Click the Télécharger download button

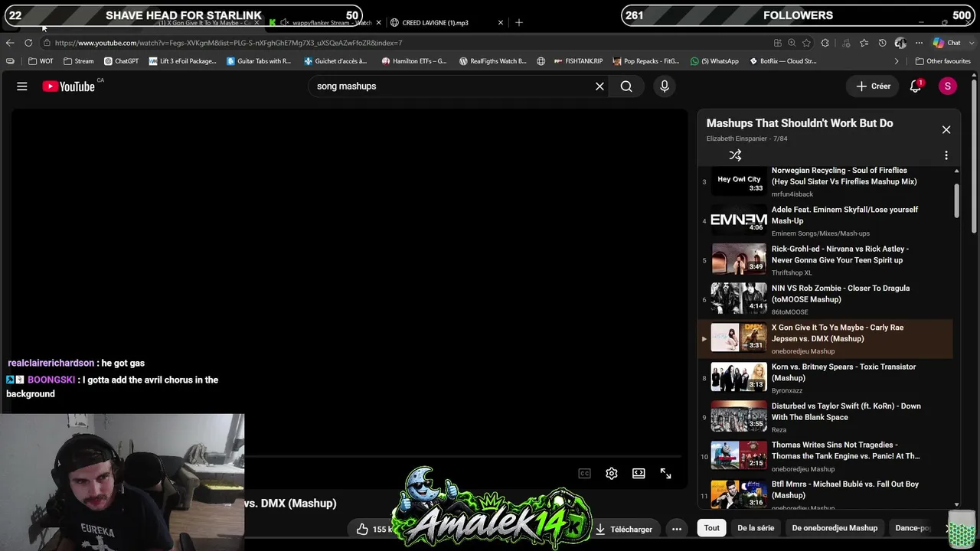(x=624, y=529)
